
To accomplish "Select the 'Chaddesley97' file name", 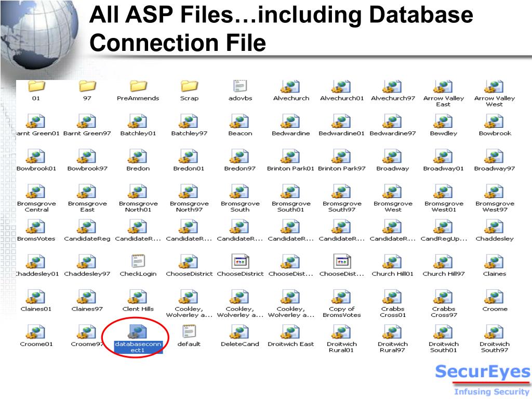I will tap(87, 273).
